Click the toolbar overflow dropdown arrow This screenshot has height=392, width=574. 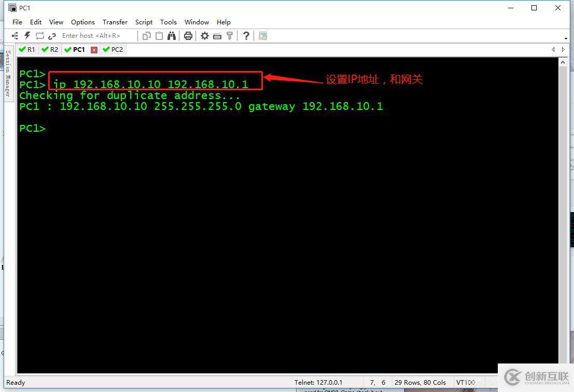(x=566, y=38)
